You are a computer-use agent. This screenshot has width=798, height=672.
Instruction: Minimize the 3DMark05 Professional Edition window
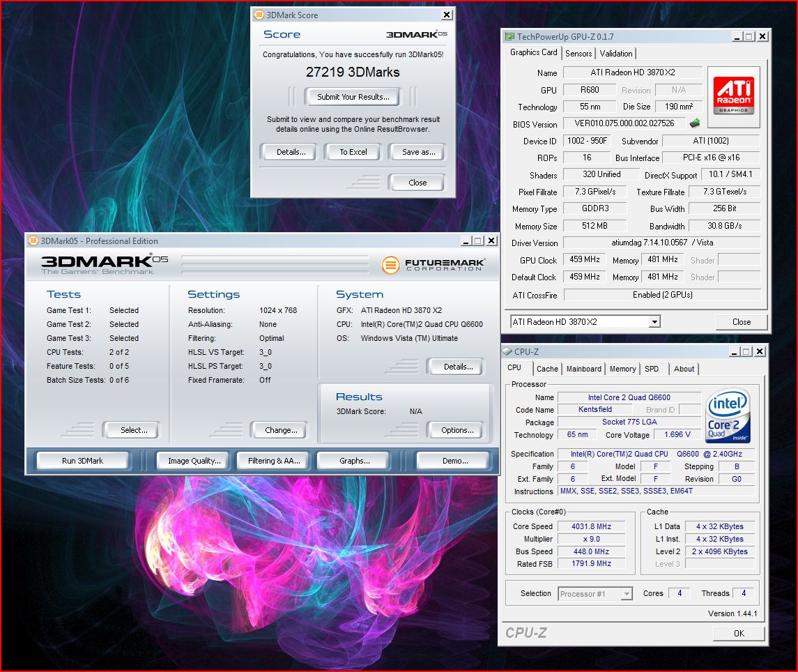[x=466, y=240]
